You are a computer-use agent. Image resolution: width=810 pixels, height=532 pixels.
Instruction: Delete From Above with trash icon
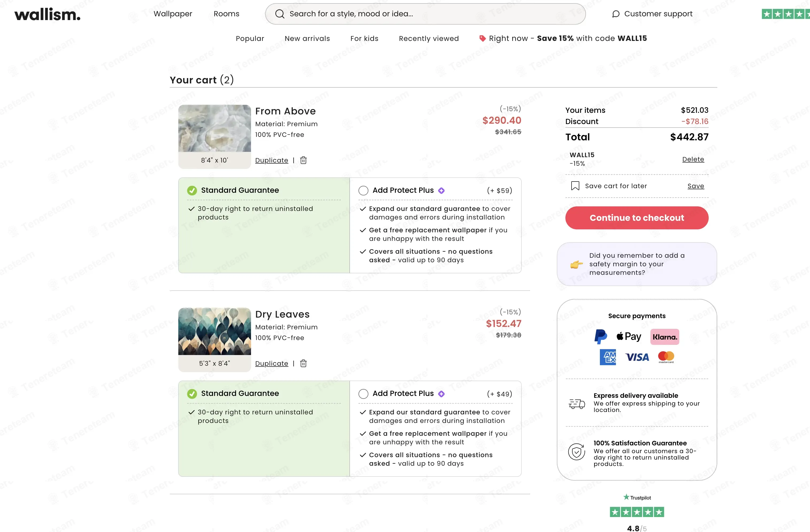tap(303, 160)
